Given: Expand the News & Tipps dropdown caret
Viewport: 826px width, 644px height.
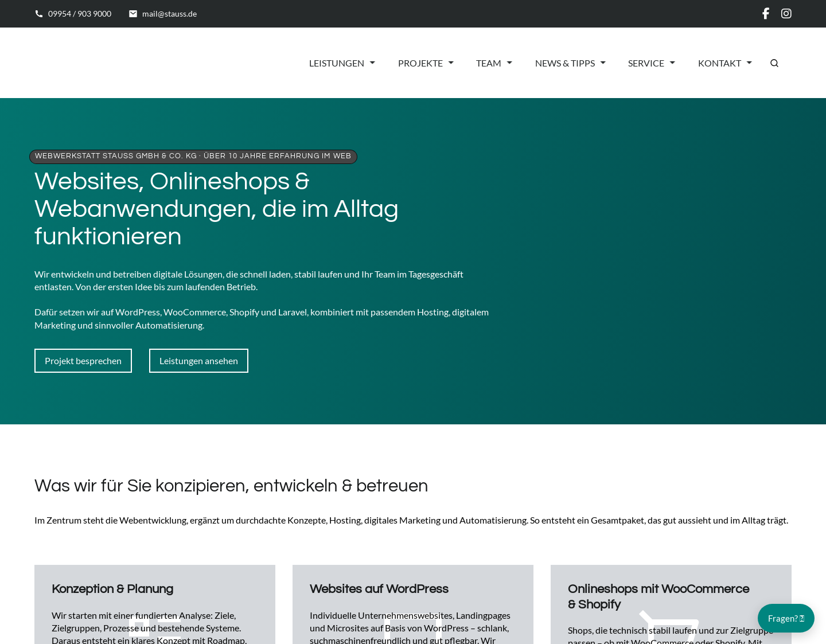Looking at the screenshot, I should click(x=603, y=63).
